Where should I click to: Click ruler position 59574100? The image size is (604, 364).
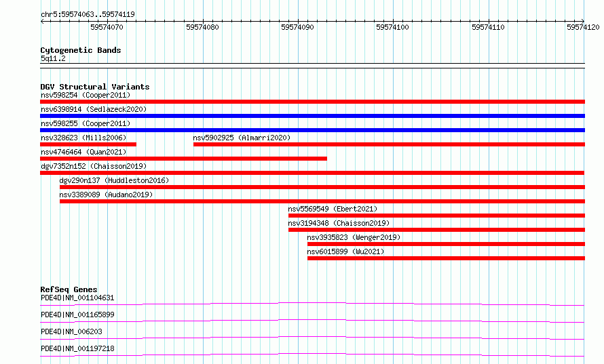[x=392, y=27]
